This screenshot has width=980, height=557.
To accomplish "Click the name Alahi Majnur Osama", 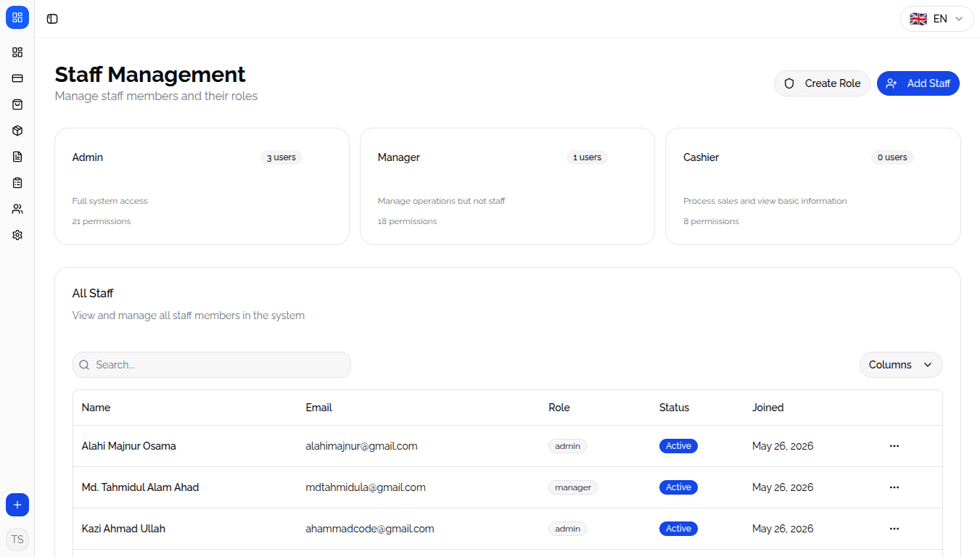I will point(129,446).
